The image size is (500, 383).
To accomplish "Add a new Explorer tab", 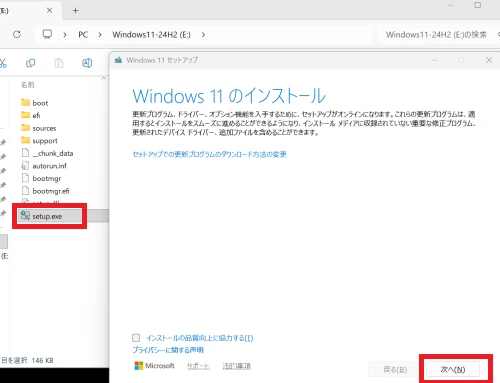I will coord(76,11).
